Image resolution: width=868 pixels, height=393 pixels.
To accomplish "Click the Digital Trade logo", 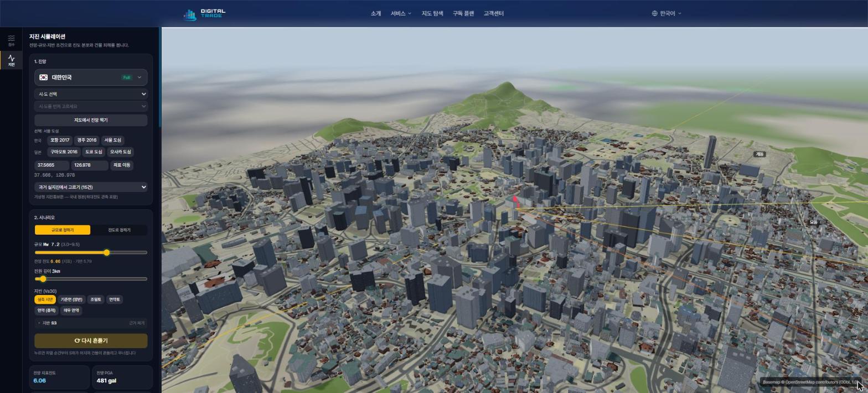I will (204, 14).
